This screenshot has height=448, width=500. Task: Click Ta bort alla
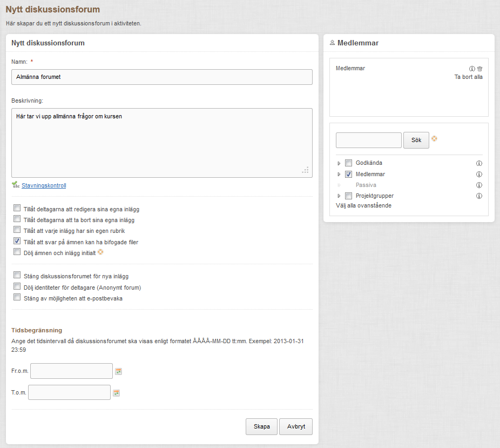click(469, 77)
